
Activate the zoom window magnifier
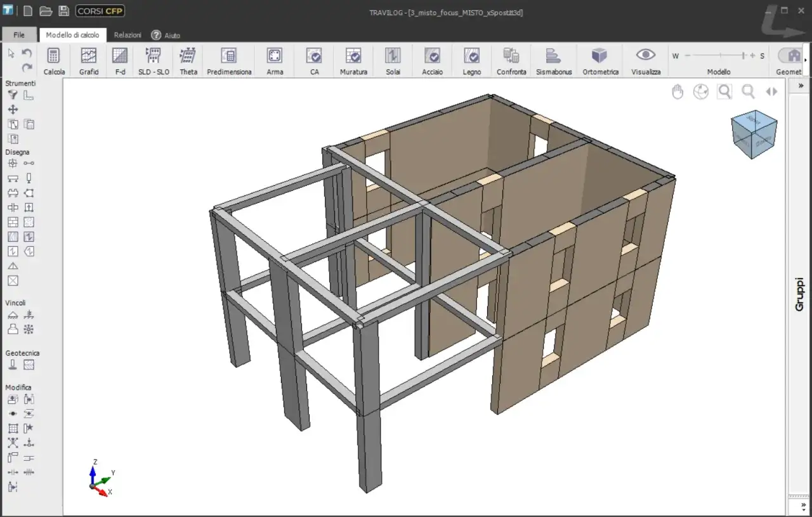[724, 92]
